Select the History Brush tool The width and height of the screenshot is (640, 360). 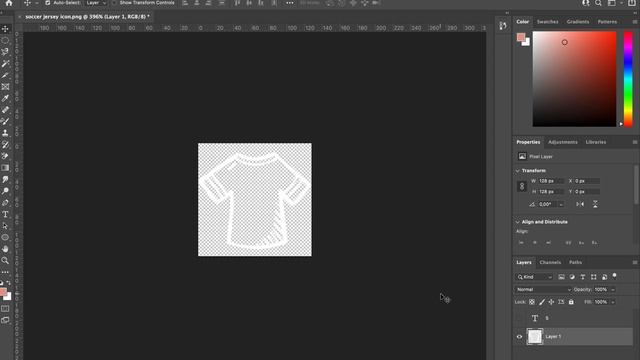[5, 144]
